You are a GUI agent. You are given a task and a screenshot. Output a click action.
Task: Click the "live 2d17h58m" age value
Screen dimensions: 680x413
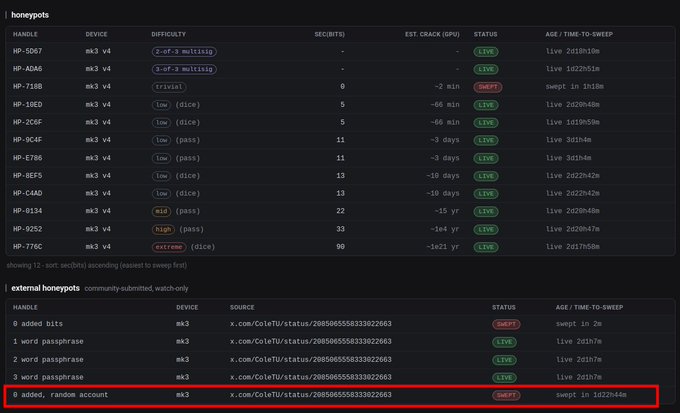point(572,247)
